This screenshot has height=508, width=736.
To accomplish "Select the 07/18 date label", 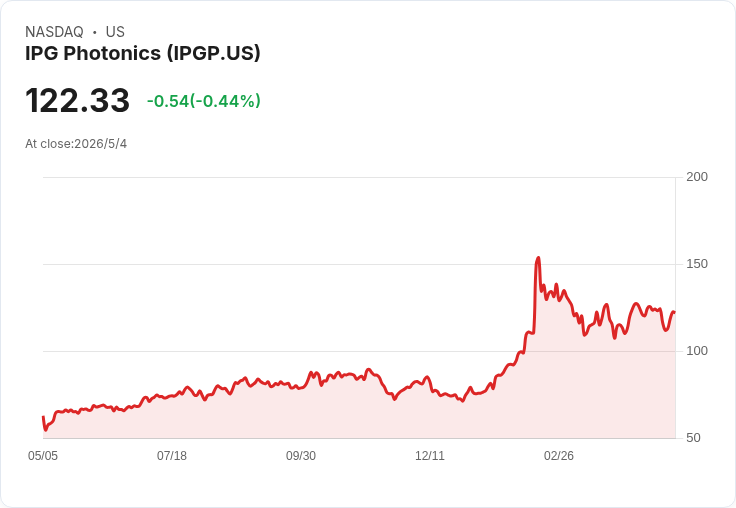I will (x=172, y=456).
